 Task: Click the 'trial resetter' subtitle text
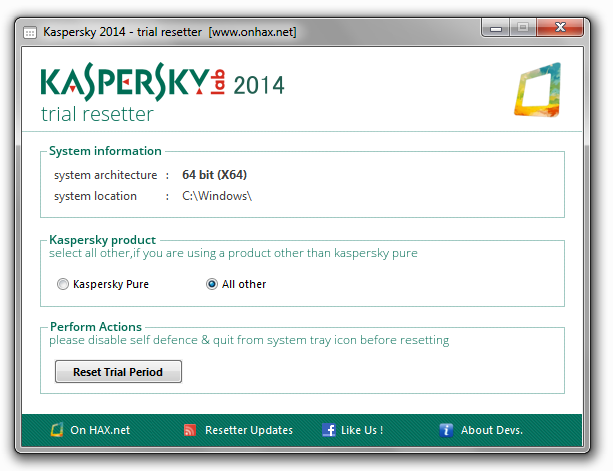[97, 114]
